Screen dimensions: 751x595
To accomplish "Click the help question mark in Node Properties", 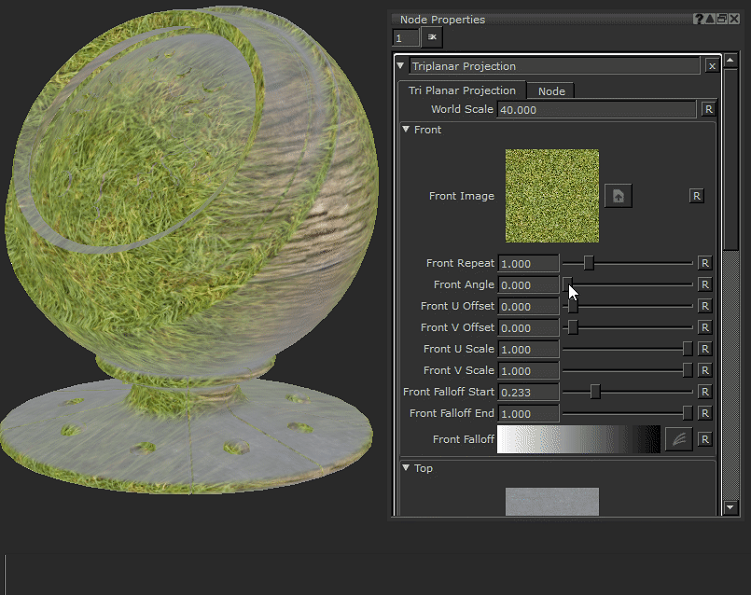I will [698, 19].
